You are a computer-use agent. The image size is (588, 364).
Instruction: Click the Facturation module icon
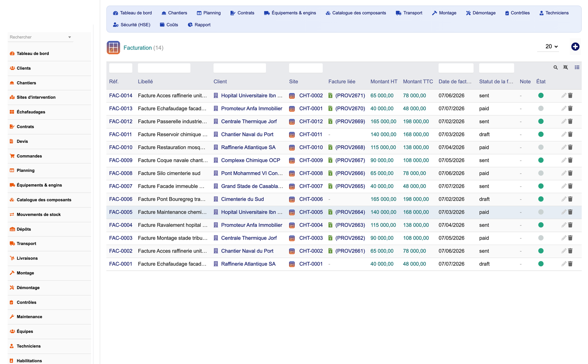tap(113, 48)
